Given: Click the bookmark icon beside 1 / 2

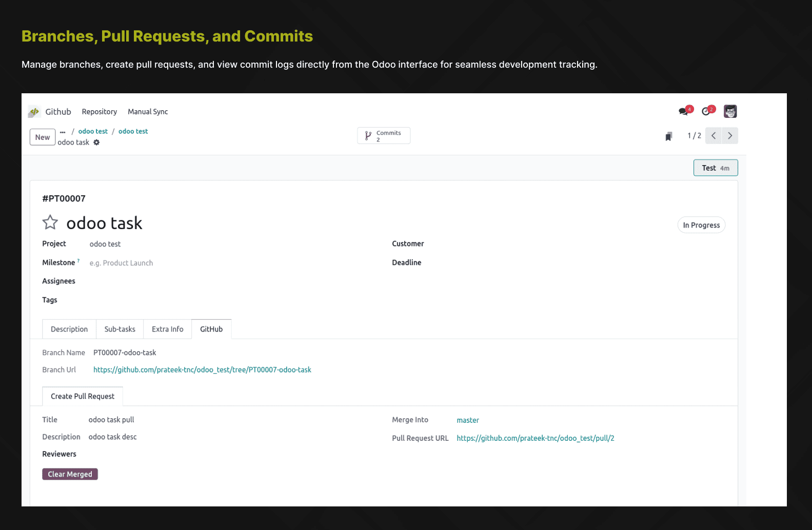Looking at the screenshot, I should click(668, 136).
